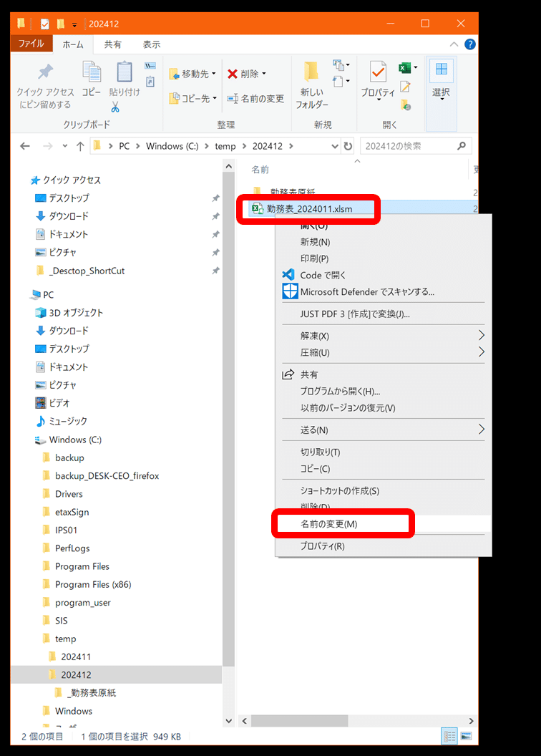Click the Excel open icon in ribbon
Viewport: 541px width, 756px height.
point(404,68)
